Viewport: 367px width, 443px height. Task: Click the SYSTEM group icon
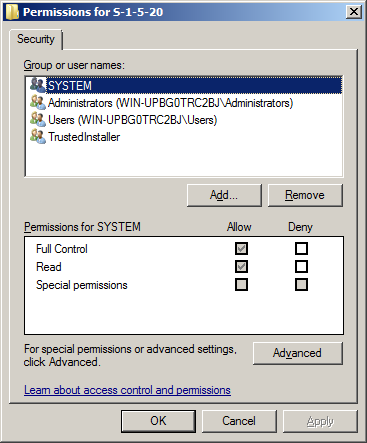(x=38, y=85)
